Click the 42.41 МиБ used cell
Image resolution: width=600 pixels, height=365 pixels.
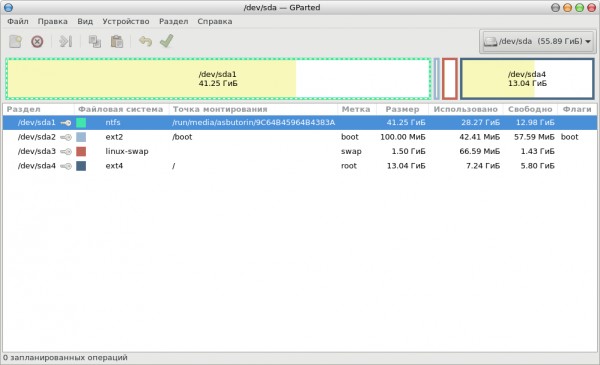(x=479, y=137)
